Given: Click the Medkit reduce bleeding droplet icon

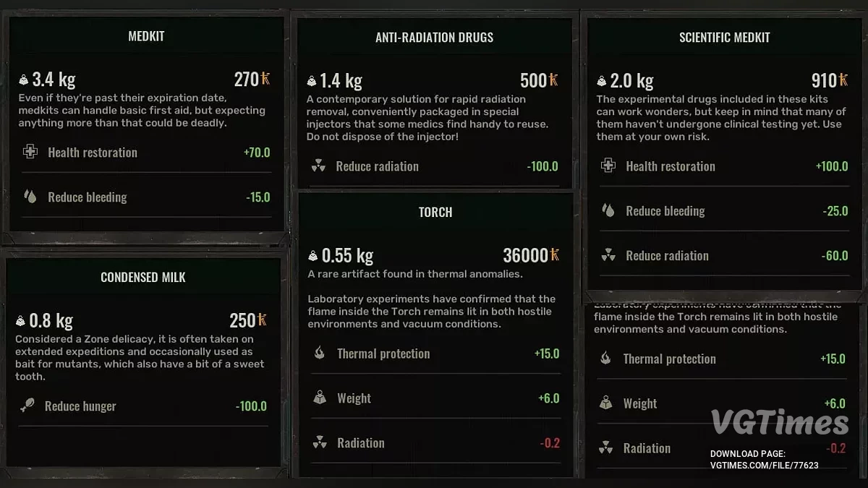Looking at the screenshot, I should (x=30, y=197).
